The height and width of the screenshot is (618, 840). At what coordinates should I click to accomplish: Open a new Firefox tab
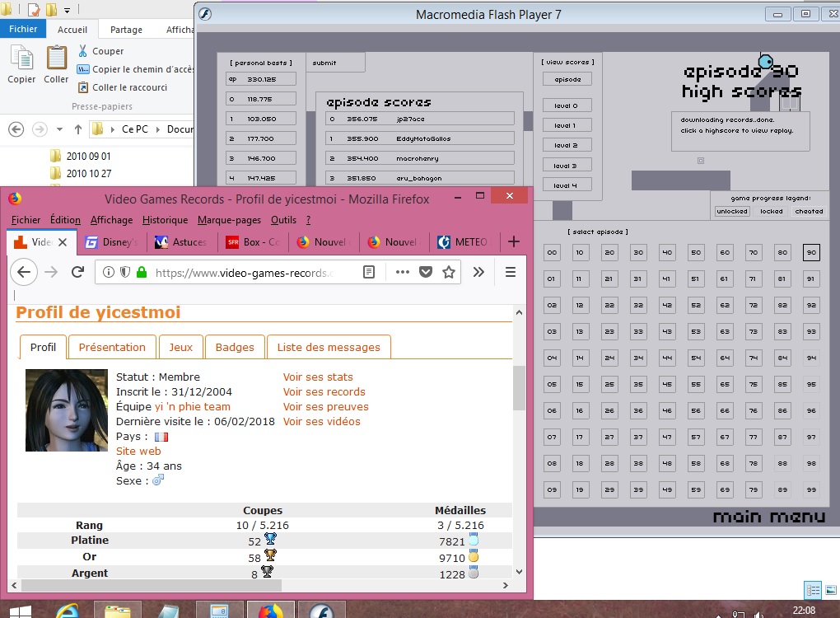tap(514, 241)
